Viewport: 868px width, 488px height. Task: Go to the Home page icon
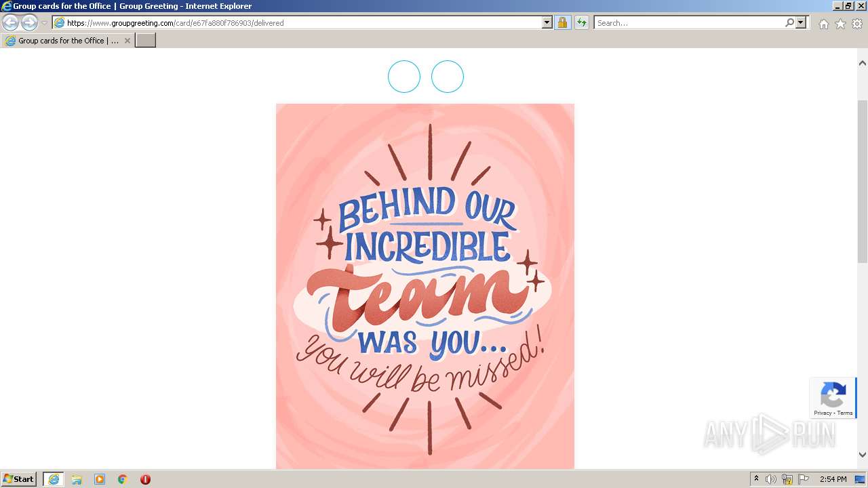tap(823, 24)
